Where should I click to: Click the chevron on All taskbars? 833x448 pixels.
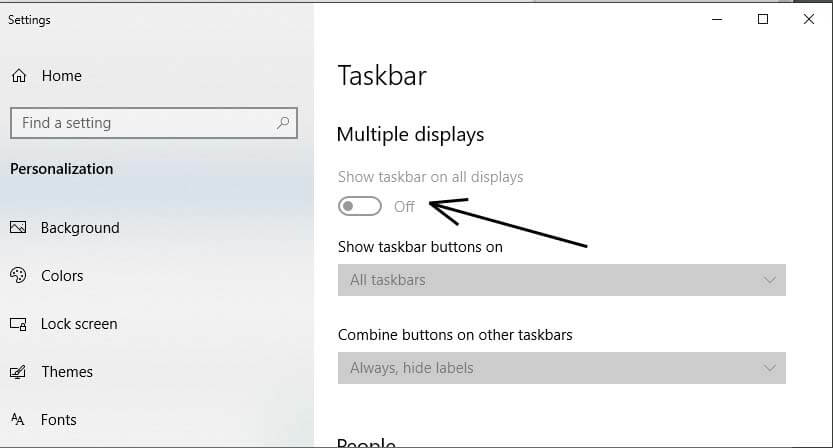769,280
